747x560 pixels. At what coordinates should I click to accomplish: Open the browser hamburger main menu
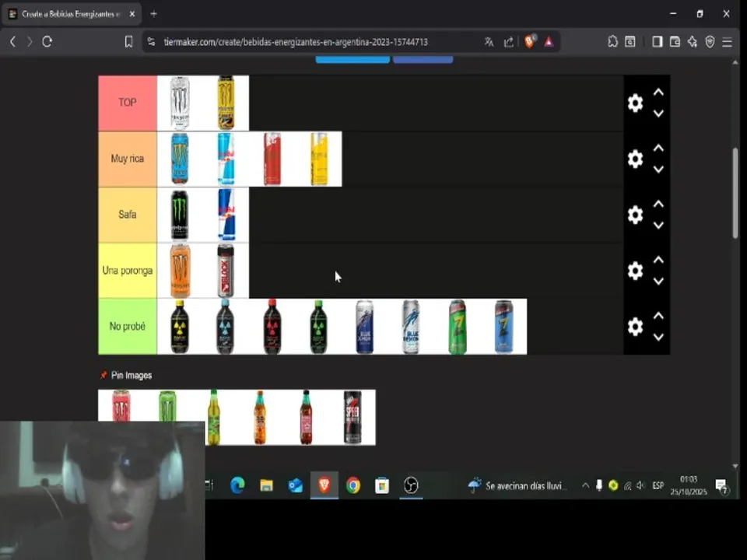727,42
